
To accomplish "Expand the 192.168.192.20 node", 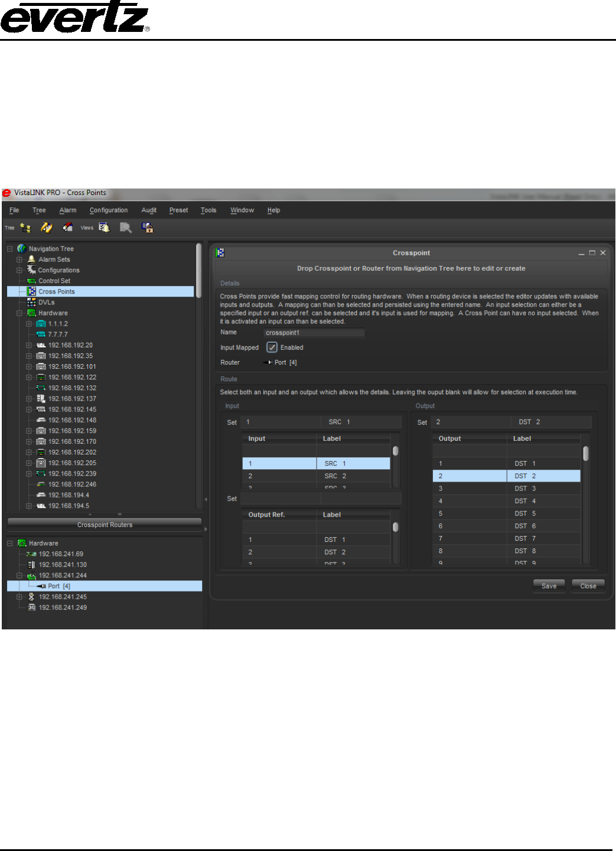I will [29, 345].
